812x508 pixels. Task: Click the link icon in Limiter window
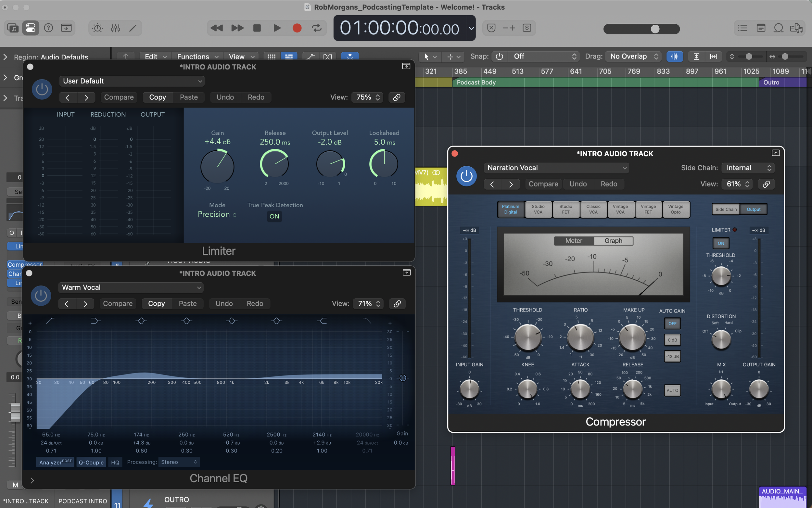397,97
